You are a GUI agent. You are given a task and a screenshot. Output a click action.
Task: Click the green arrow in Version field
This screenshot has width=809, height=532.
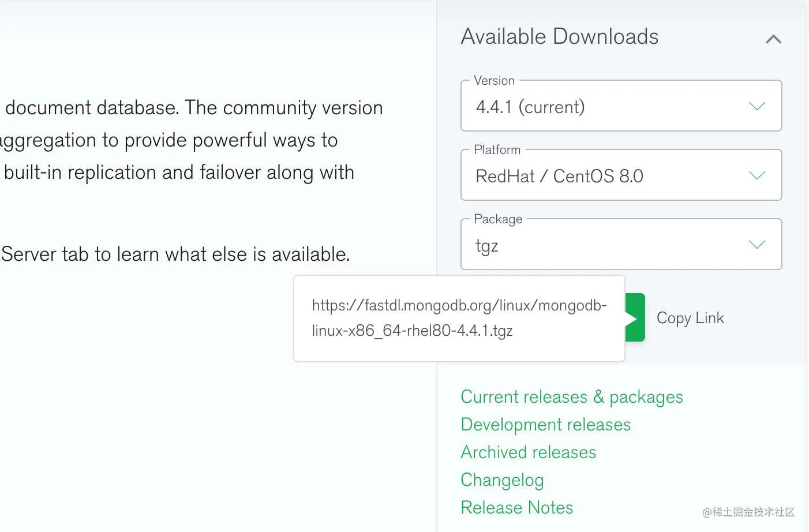[x=756, y=106]
